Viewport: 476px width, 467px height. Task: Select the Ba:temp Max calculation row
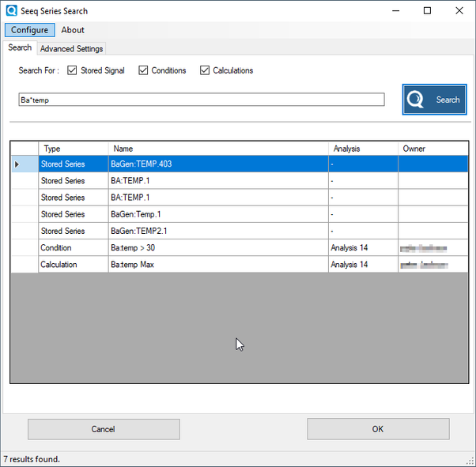pyautogui.click(x=217, y=265)
